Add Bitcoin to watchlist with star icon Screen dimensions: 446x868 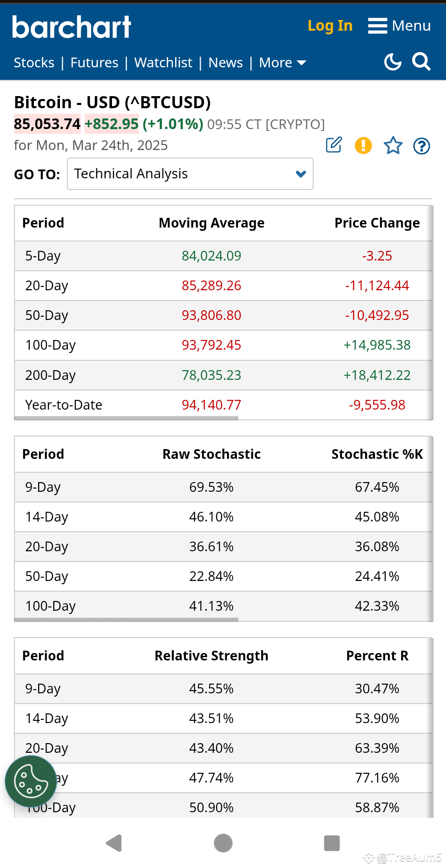point(393,146)
